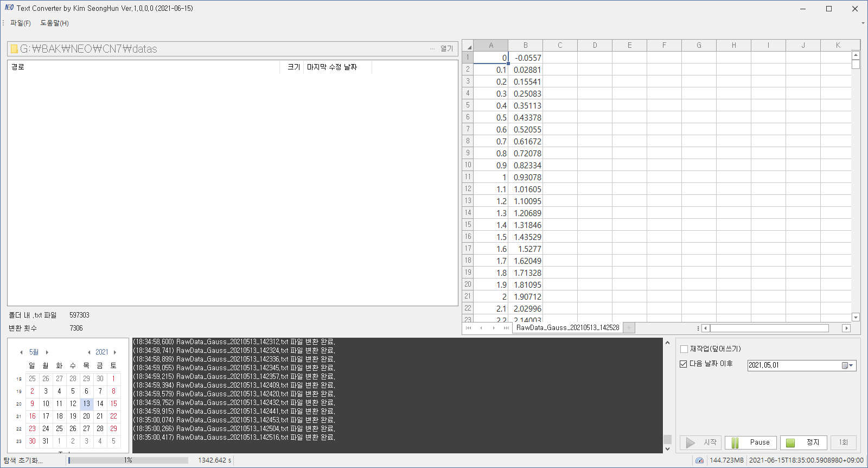The width and height of the screenshot is (868, 468).
Task: Click the log panel scroll-up arrow
Action: [667, 343]
